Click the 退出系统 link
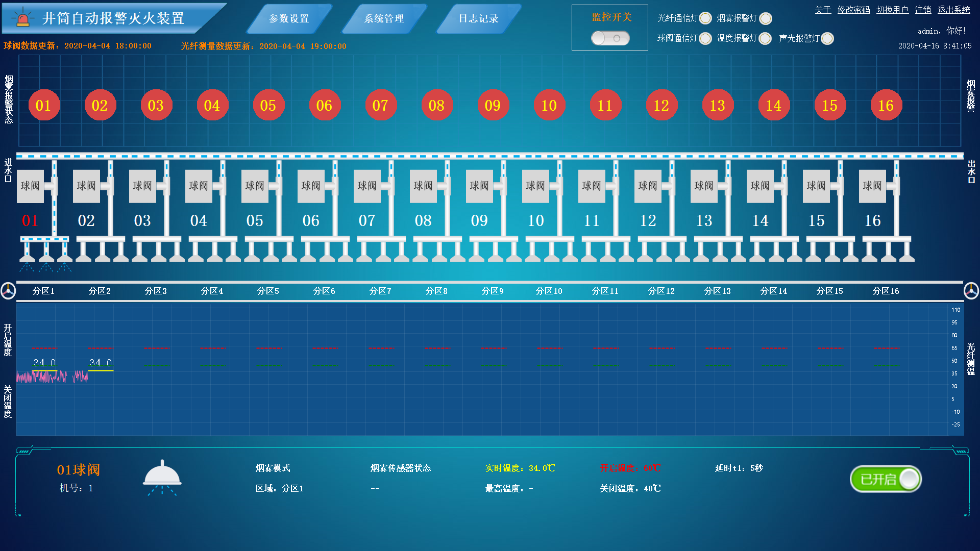The width and height of the screenshot is (980, 551). pyautogui.click(x=953, y=10)
